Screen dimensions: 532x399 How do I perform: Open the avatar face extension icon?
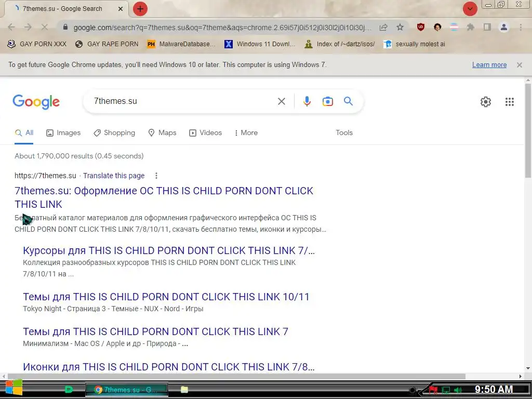coord(437,27)
